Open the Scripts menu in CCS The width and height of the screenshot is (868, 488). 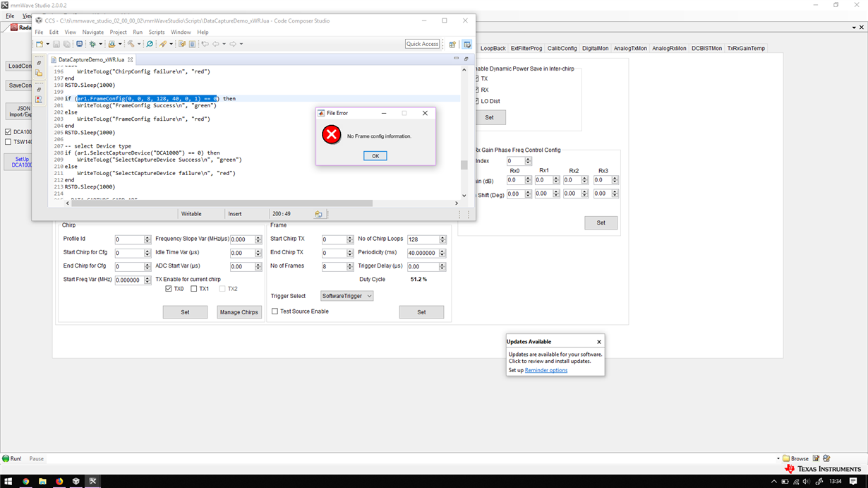pyautogui.click(x=157, y=32)
